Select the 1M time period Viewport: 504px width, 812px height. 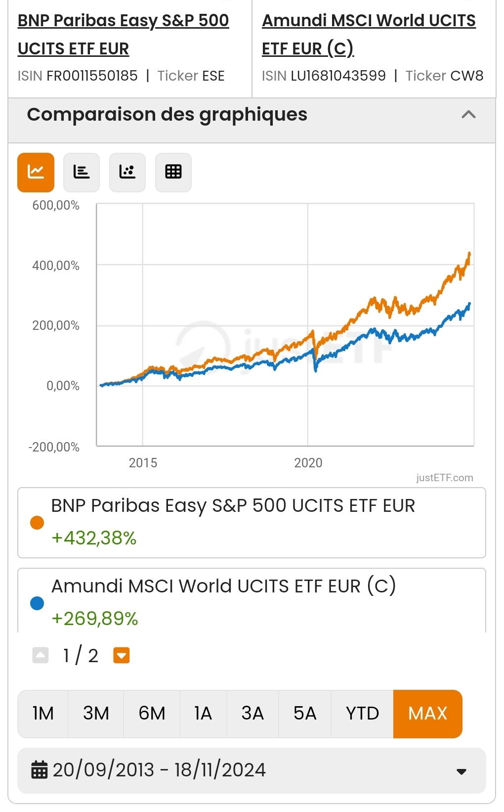pyautogui.click(x=43, y=714)
